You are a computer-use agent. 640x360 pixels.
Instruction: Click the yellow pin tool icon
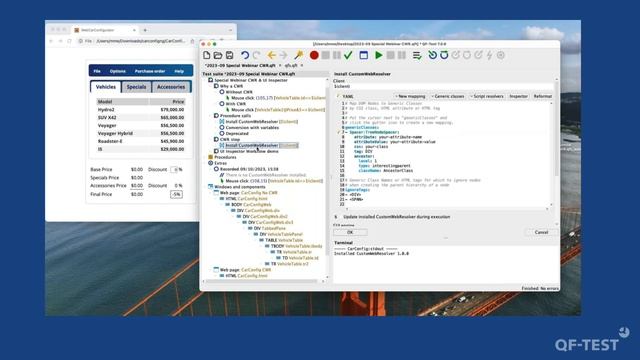click(x=299, y=55)
